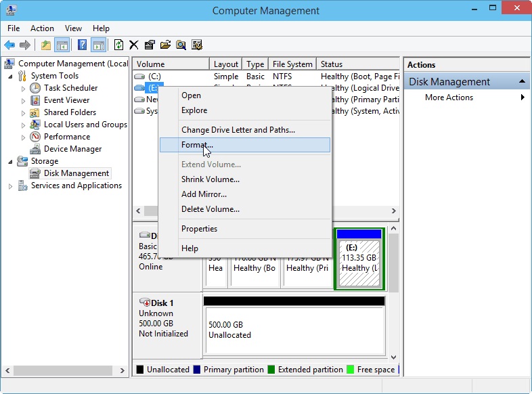Viewport: 532px width, 394px height.
Task: Select Shrink Volume... in context menu
Action: (x=210, y=179)
